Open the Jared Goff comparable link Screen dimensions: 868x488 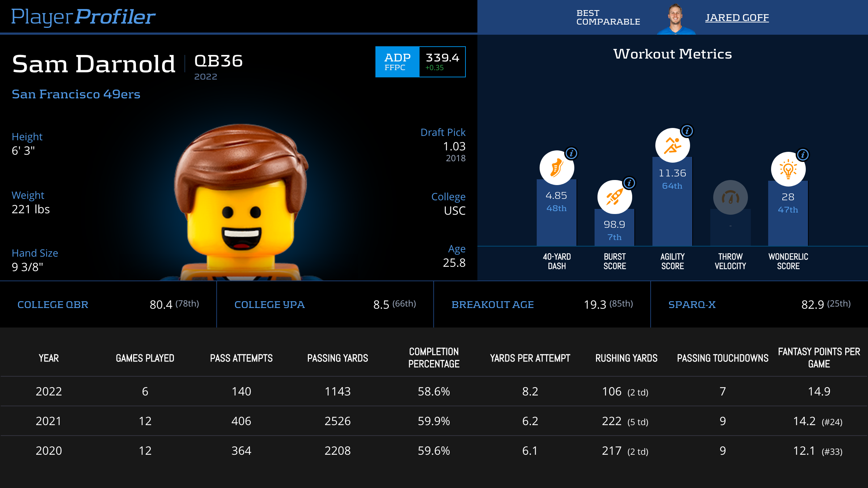[737, 17]
